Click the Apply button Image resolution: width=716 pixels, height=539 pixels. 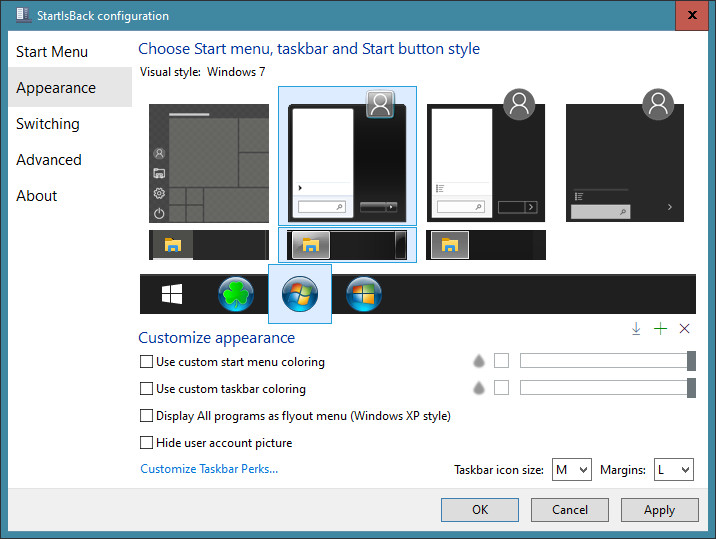click(660, 510)
